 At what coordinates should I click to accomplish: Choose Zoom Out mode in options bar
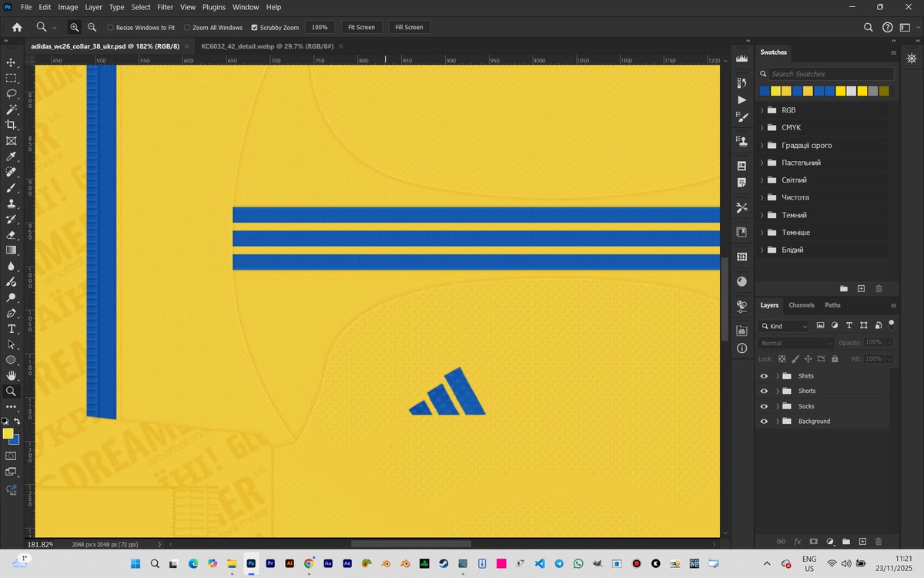(x=92, y=27)
